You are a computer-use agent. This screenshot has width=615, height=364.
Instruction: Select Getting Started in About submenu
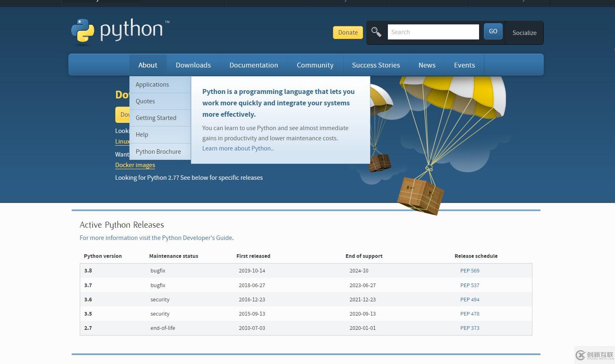click(160, 118)
